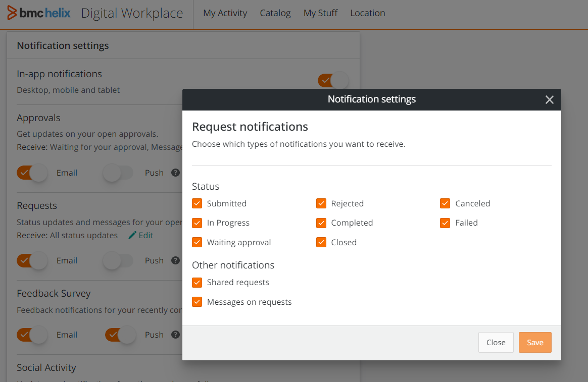Click the pencil Edit icon under Requests
588x382 pixels.
132,235
